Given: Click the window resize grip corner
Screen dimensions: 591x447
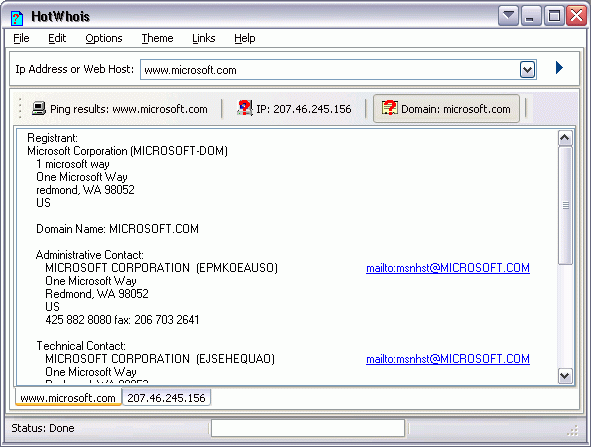Looking at the screenshot, I should pos(573,430).
